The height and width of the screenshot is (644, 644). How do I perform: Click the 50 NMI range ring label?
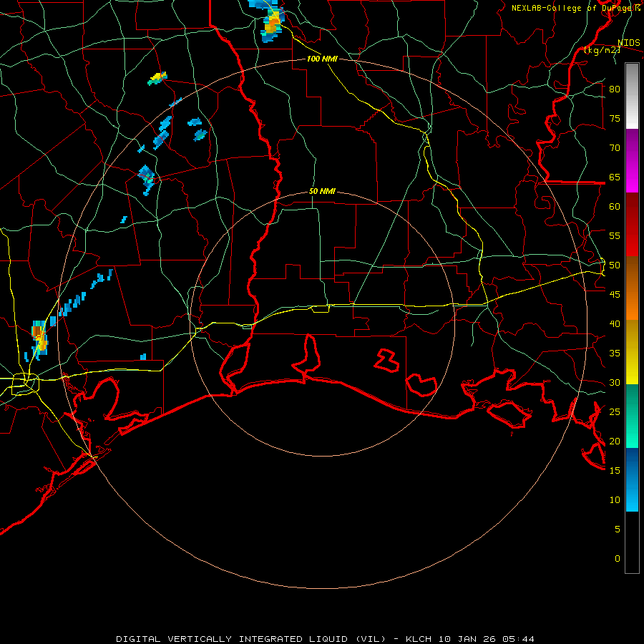pyautogui.click(x=322, y=191)
